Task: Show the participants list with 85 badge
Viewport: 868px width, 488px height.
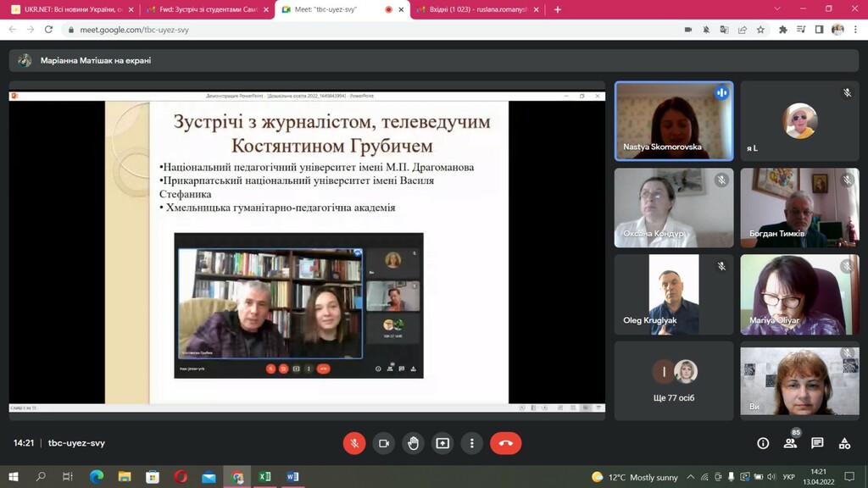Action: [790, 443]
